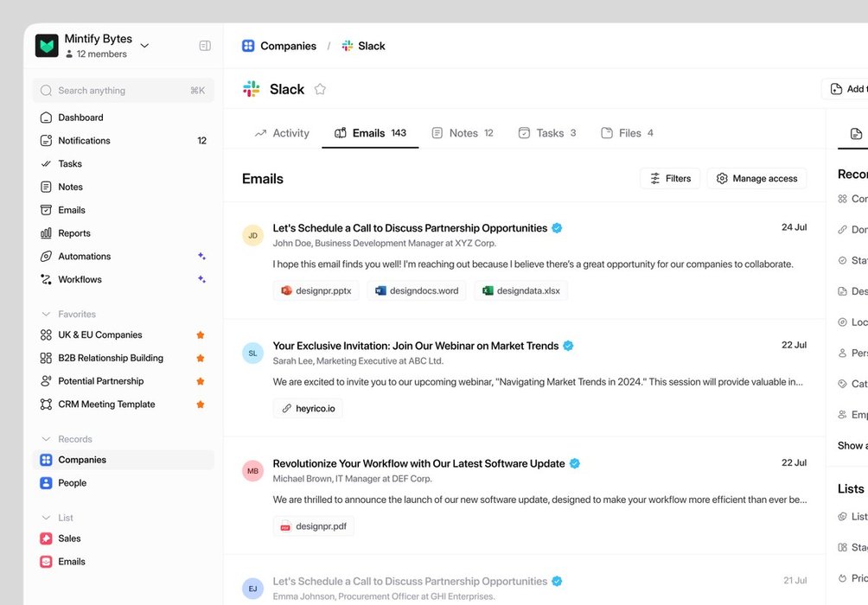The height and width of the screenshot is (605, 868).
Task: Click the 24 Jul date on first email
Action: 794,227
